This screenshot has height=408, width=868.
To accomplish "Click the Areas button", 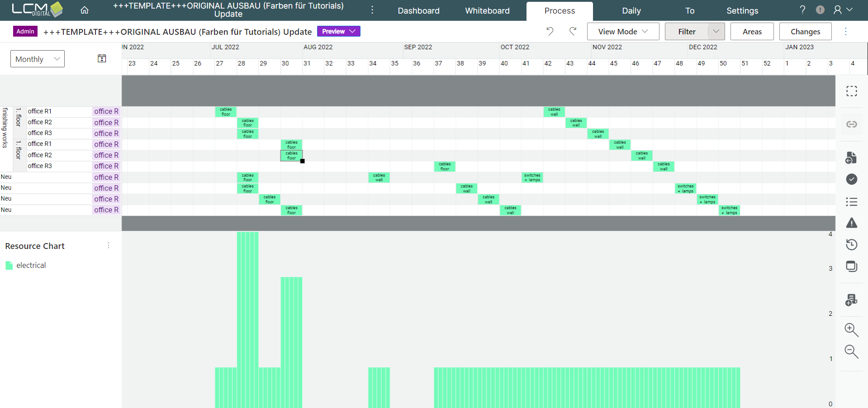I will click(752, 31).
